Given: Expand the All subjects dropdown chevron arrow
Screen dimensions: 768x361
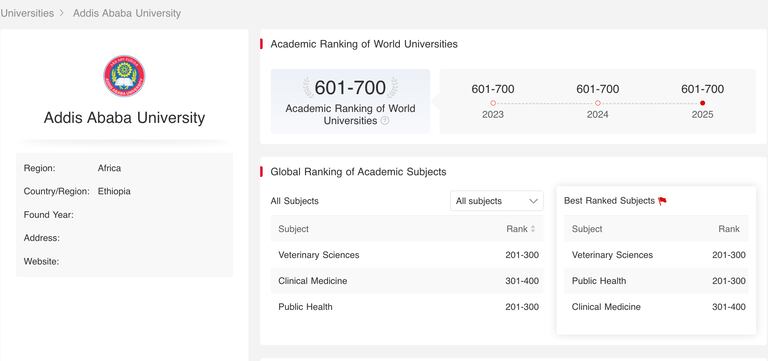Looking at the screenshot, I should tap(533, 201).
